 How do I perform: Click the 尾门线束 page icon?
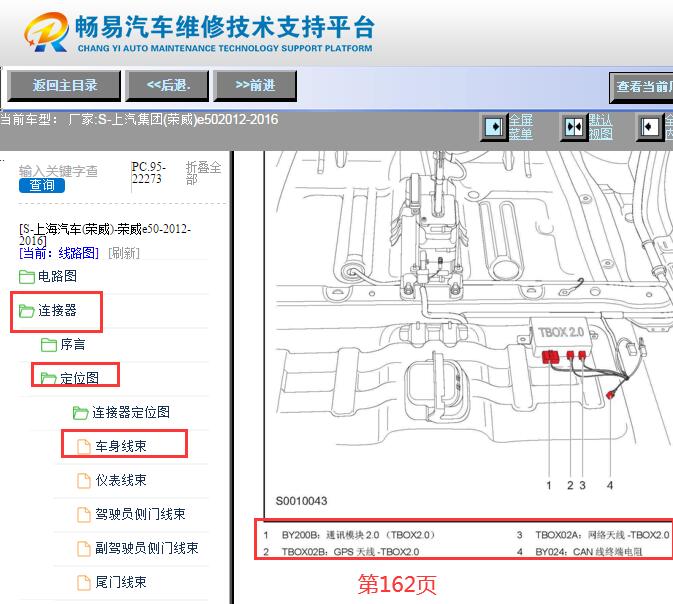84,583
